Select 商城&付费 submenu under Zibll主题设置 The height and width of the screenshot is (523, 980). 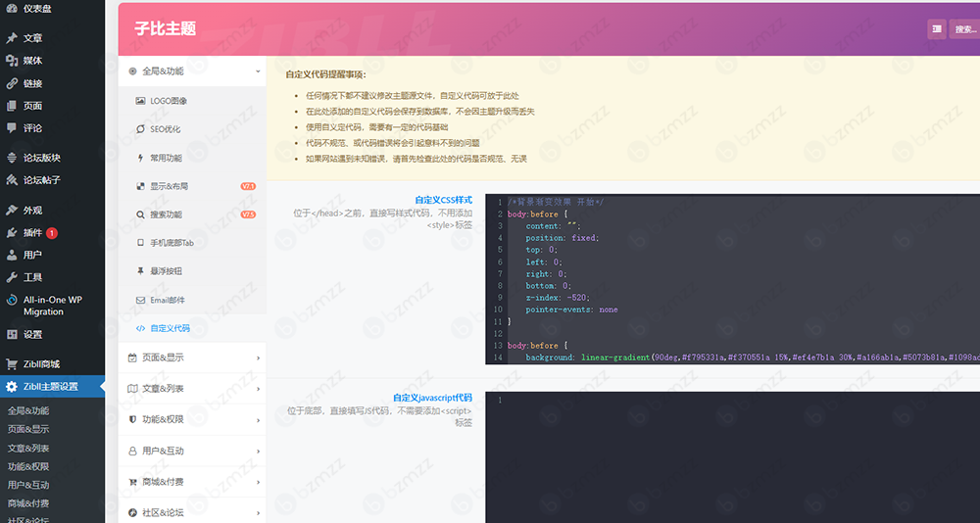(28, 503)
